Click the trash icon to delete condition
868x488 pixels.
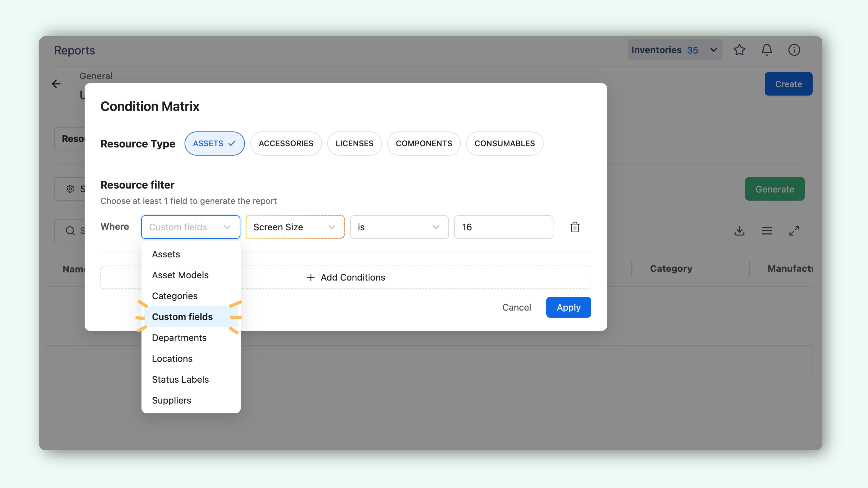coord(575,227)
